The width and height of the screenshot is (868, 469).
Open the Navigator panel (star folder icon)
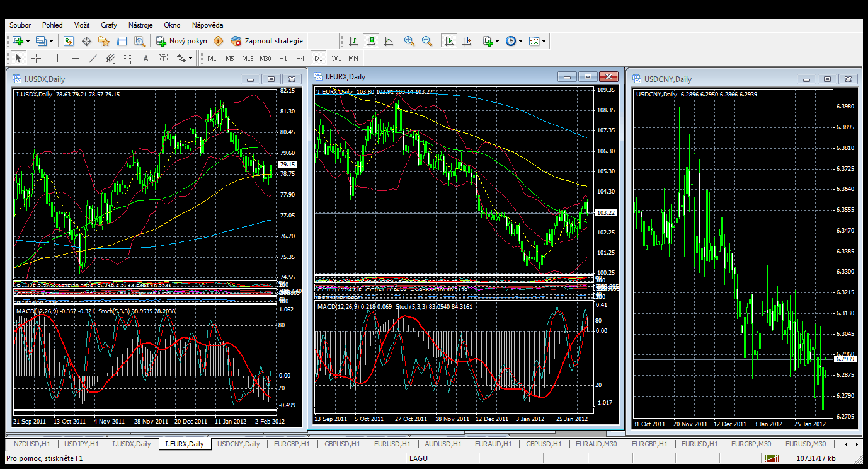point(104,41)
